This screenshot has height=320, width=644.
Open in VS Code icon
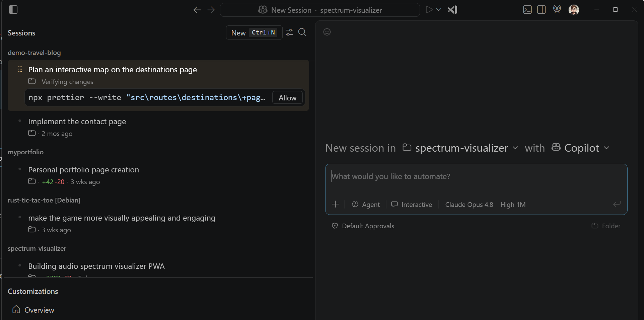(x=452, y=10)
